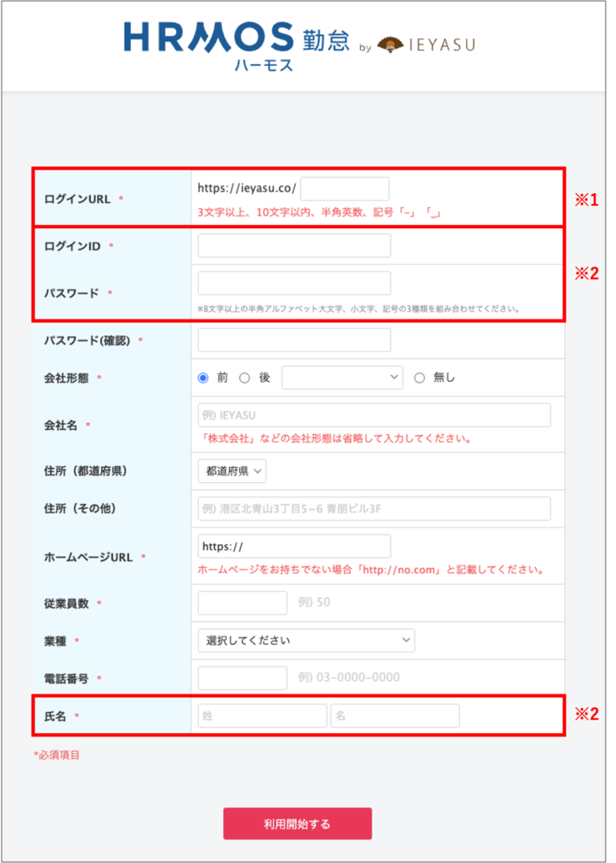Click the パスワード input field
Viewport: 616px width, 863px height.
pyautogui.click(x=294, y=283)
